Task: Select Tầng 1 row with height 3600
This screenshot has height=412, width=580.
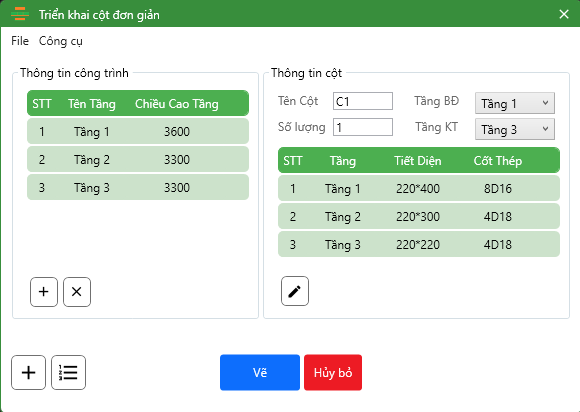Action: click(138, 131)
